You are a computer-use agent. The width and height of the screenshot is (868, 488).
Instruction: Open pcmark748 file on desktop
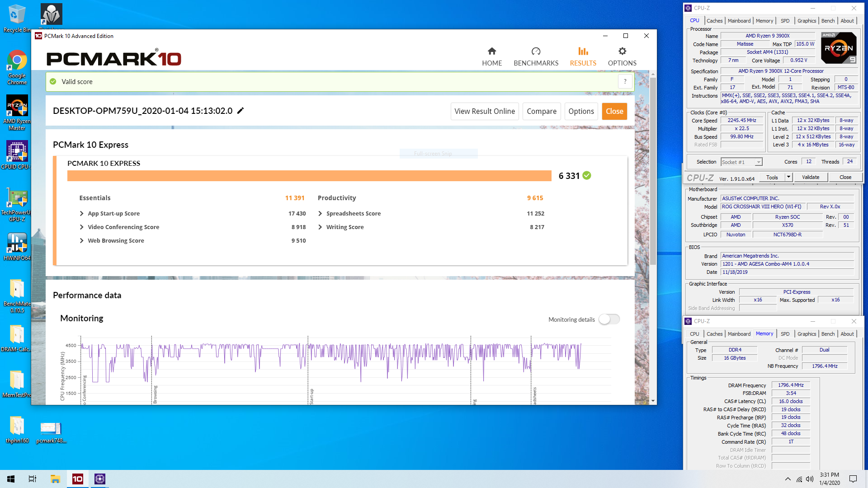pyautogui.click(x=51, y=432)
